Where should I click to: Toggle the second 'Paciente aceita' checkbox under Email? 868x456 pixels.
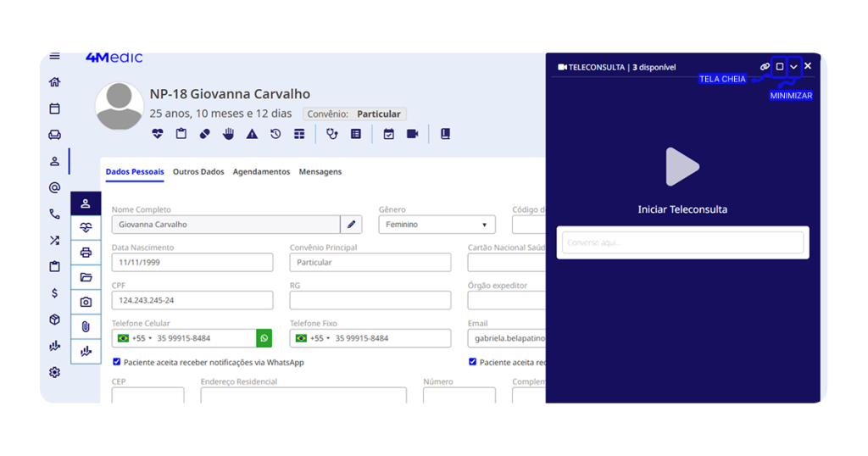pos(473,362)
